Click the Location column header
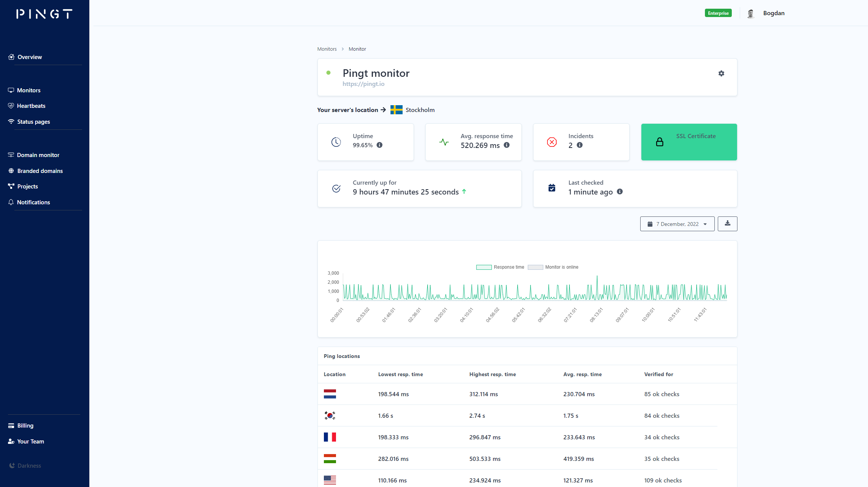Screen dimensions: 868x487 (334, 374)
